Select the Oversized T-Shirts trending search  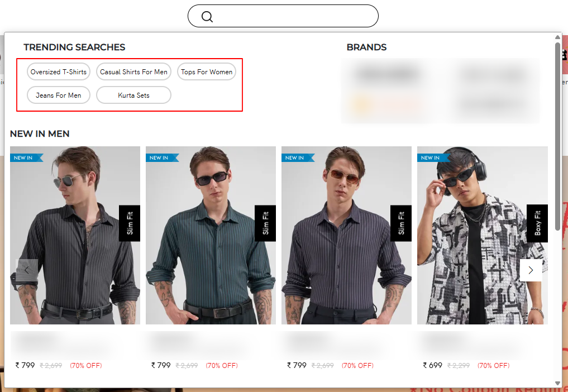(59, 72)
